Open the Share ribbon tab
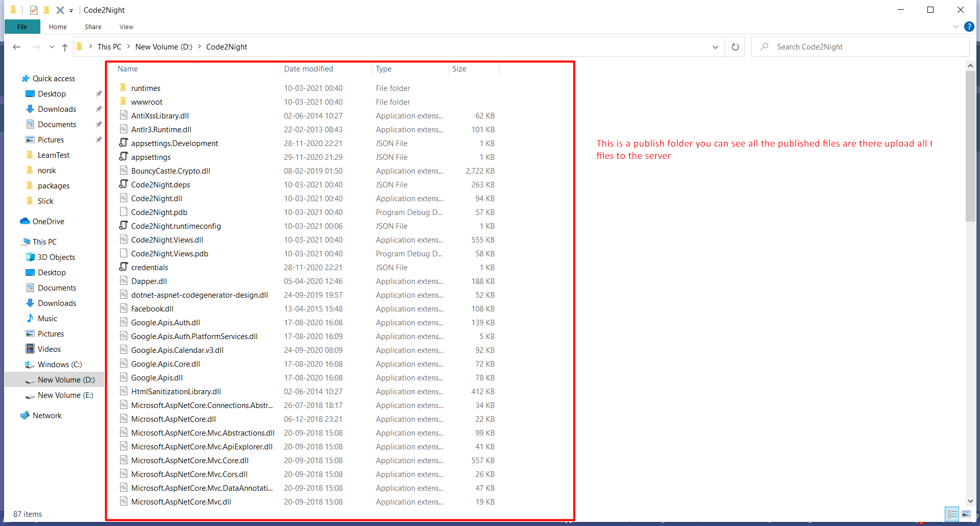This screenshot has height=526, width=980. 93,27
